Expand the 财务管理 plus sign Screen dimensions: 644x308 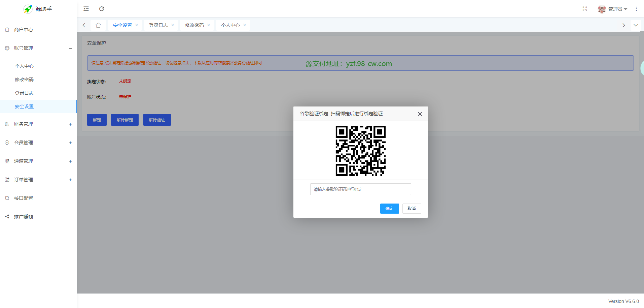pos(70,124)
